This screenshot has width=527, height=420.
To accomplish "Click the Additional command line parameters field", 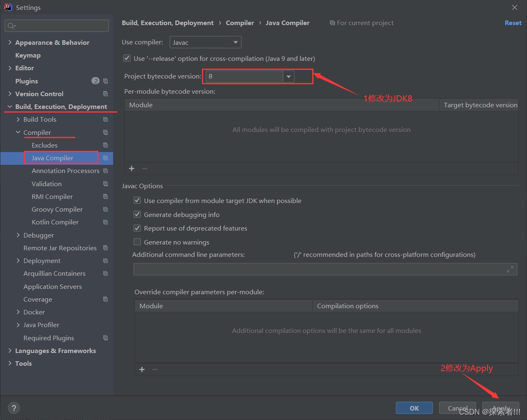I will click(325, 269).
